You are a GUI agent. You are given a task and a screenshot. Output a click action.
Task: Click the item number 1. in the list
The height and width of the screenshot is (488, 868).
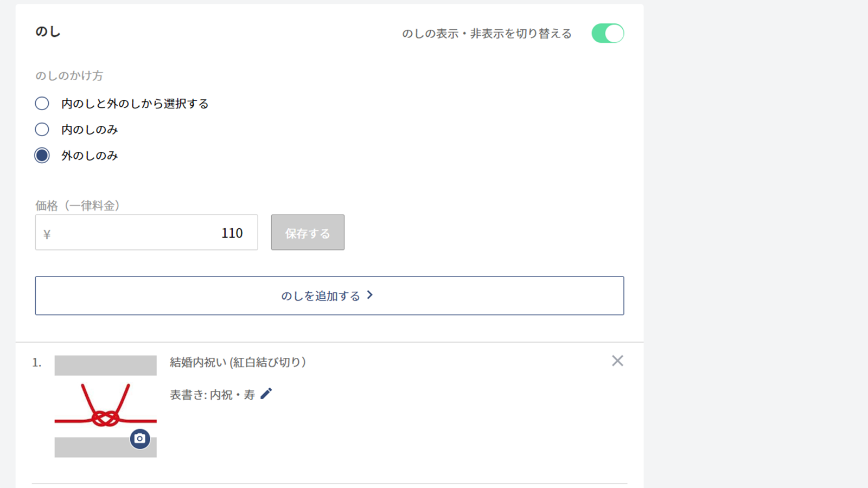[x=37, y=363]
